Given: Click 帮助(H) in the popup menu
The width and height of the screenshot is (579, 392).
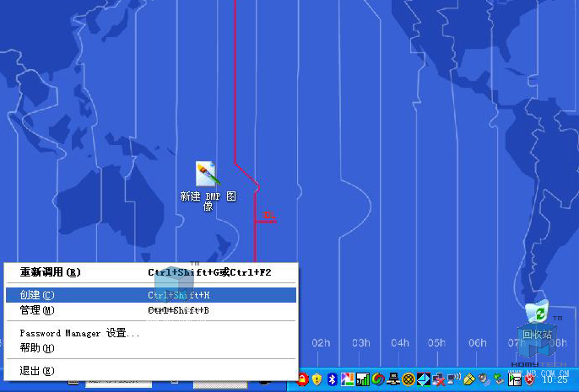Looking at the screenshot, I should 37,347.
